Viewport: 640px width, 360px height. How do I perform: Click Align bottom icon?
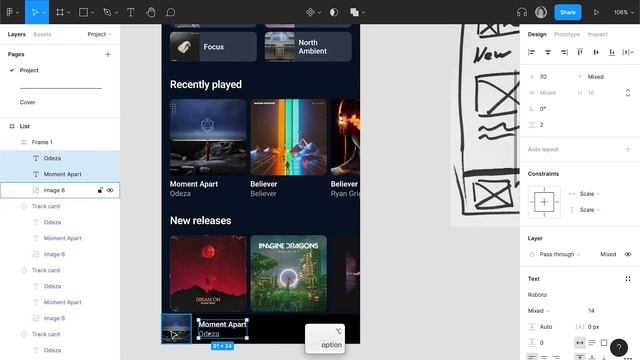coord(612,52)
